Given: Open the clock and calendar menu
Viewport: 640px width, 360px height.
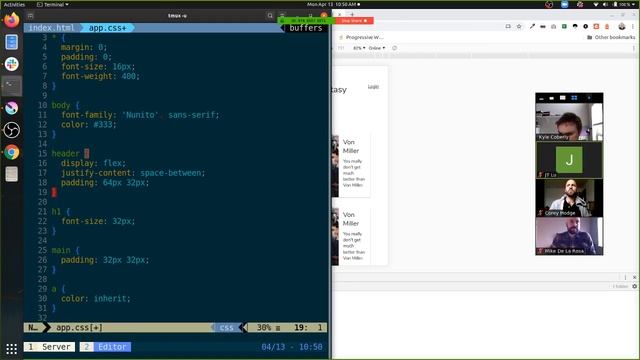Looking at the screenshot, I should pyautogui.click(x=333, y=4).
